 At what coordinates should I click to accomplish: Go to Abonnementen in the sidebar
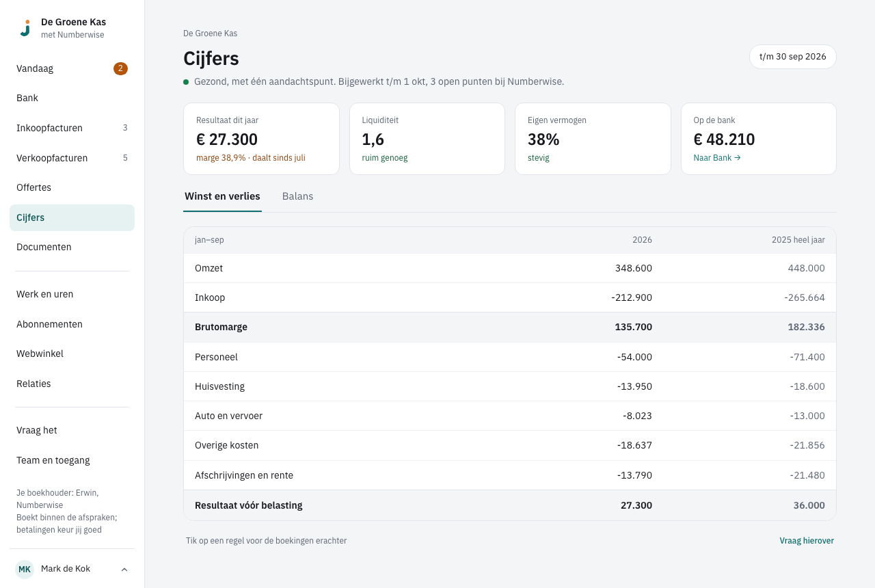[x=72, y=324]
